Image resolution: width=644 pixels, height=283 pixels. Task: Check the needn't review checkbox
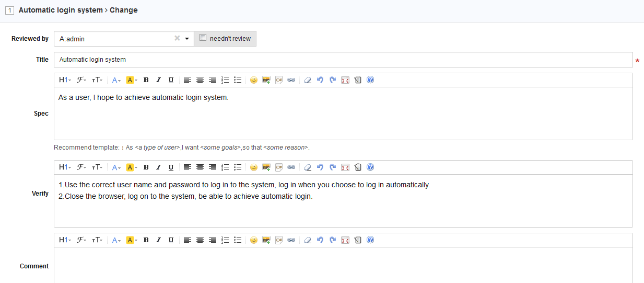click(x=203, y=38)
